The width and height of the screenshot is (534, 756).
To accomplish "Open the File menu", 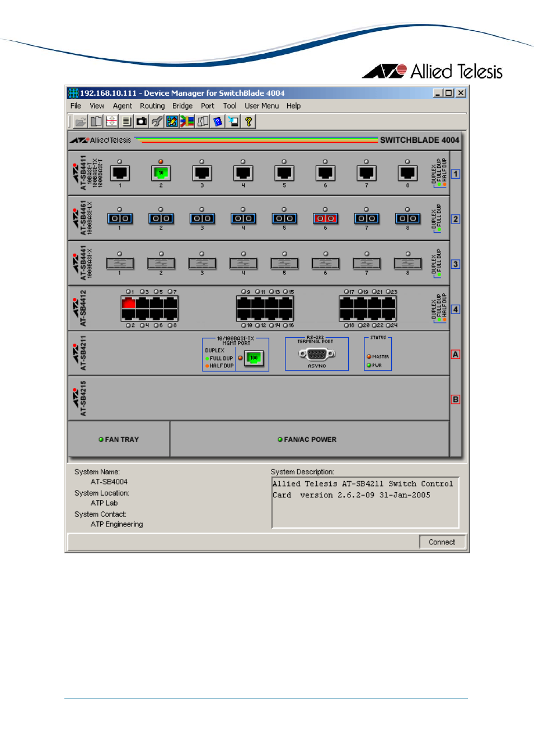I will 76,106.
